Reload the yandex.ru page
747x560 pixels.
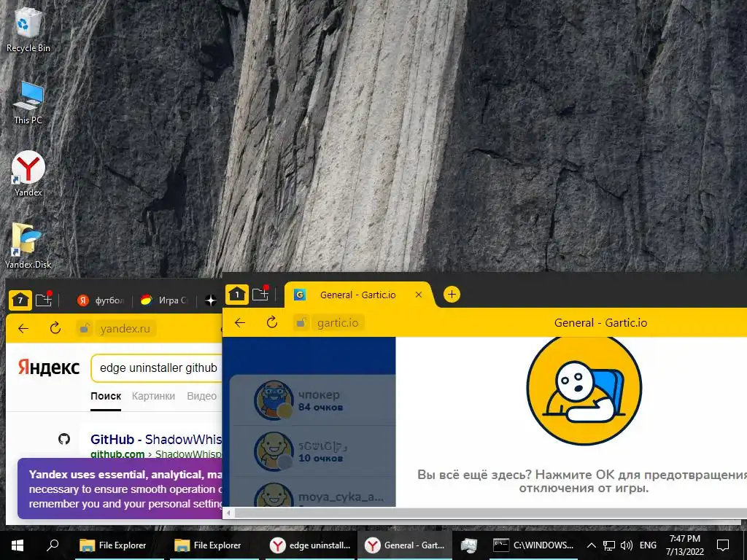point(55,328)
